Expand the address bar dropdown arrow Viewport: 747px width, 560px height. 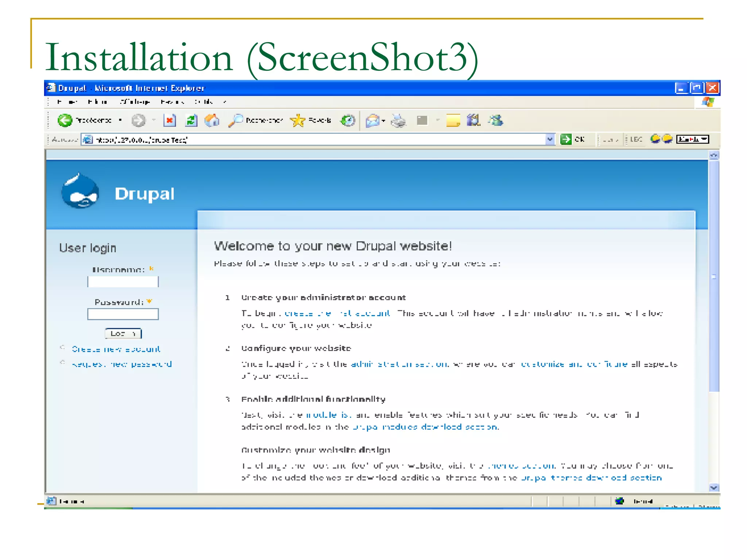pos(550,139)
